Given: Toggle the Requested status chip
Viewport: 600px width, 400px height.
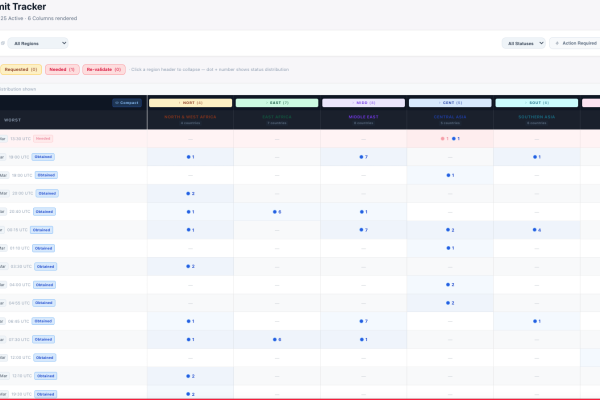Looking at the screenshot, I should click(x=21, y=70).
